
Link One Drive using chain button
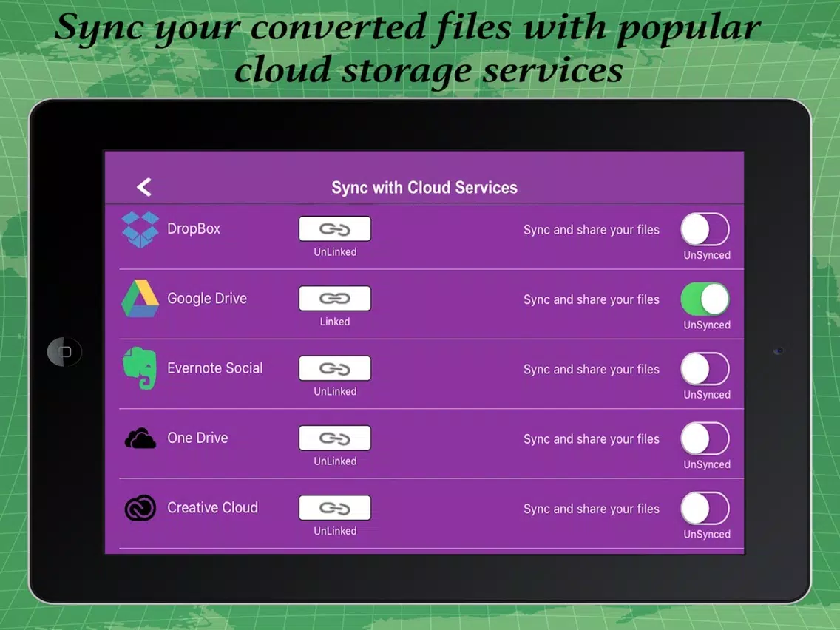pos(335,438)
